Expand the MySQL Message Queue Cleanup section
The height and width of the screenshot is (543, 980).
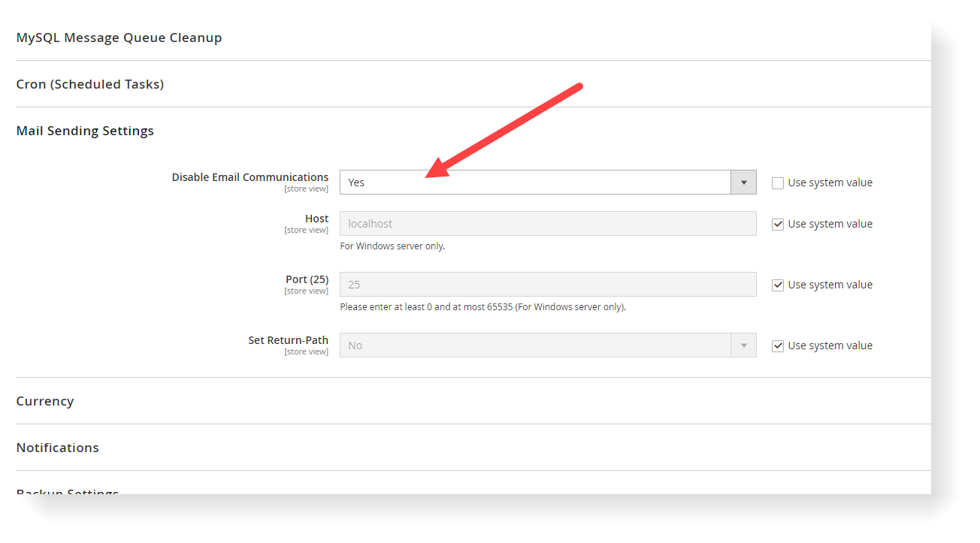coord(119,37)
